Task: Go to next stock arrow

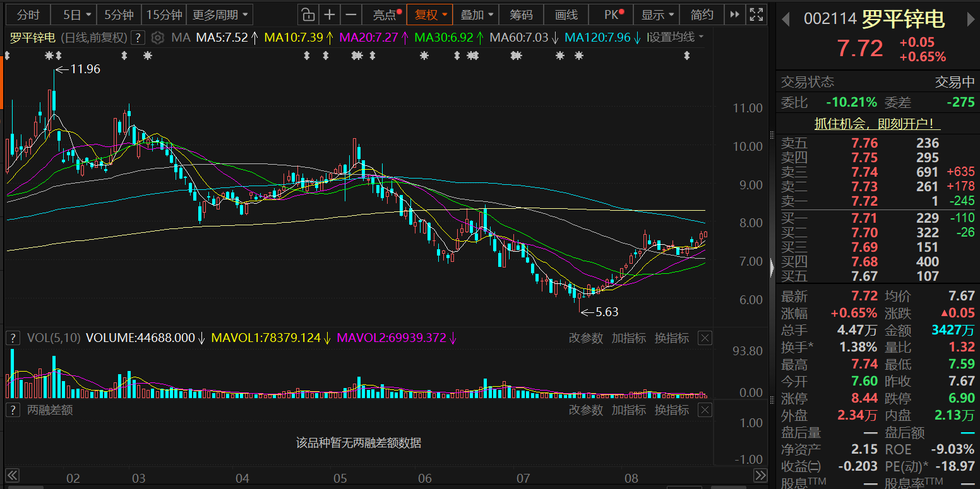Action: 971,20
